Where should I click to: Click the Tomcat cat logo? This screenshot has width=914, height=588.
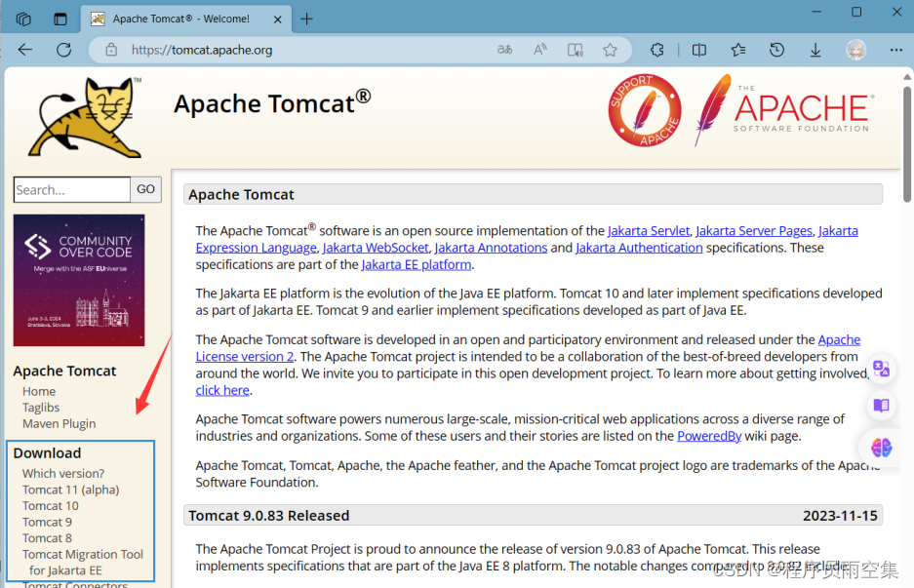pos(85,117)
